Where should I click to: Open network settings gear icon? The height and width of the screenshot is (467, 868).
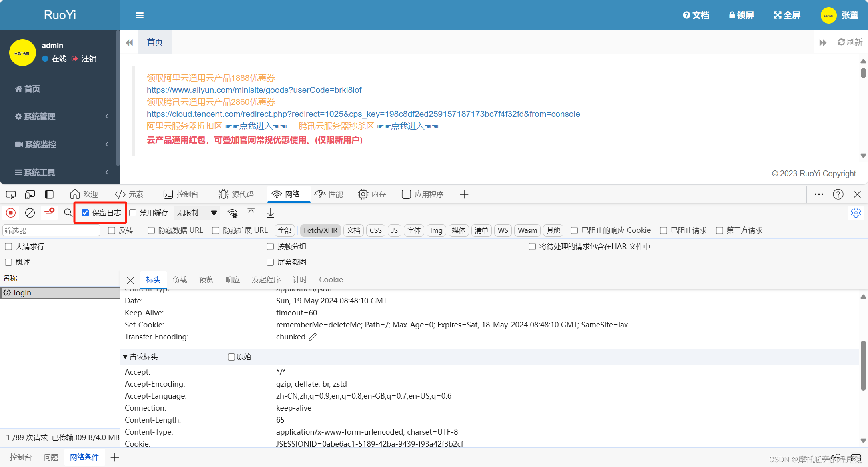(856, 213)
